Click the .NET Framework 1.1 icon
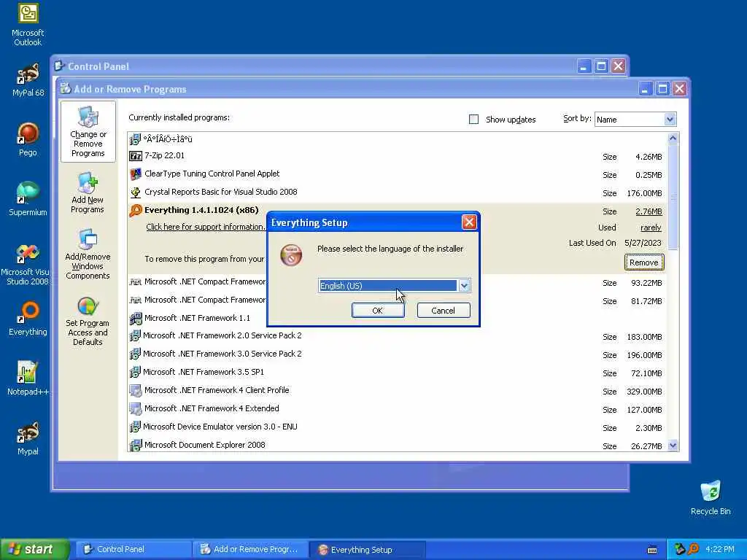Viewport: 747px width, 560px height. click(x=136, y=318)
